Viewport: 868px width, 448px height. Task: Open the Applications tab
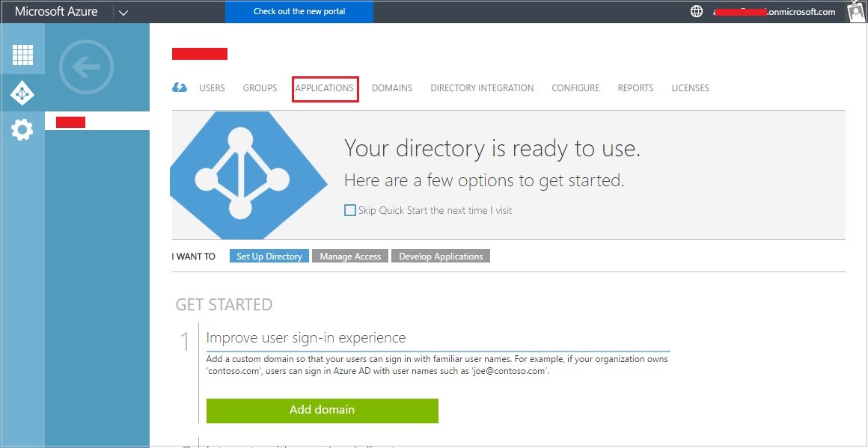coord(325,88)
